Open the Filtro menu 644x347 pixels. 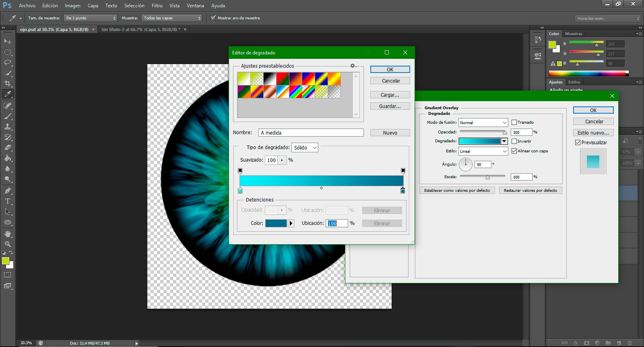click(x=157, y=6)
